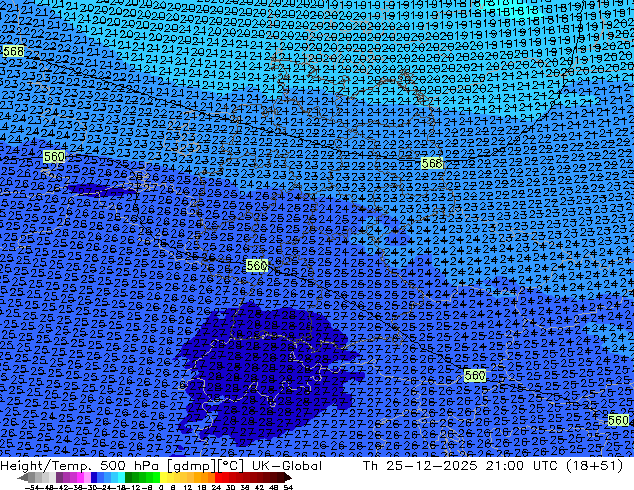
Task: Pick the dark blue -30 swatch in the legend
Action: [94, 477]
